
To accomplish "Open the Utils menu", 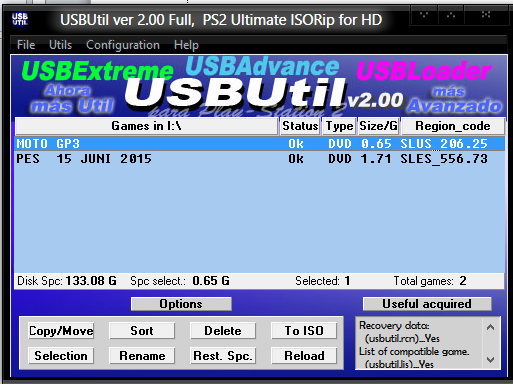I will pyautogui.click(x=60, y=45).
